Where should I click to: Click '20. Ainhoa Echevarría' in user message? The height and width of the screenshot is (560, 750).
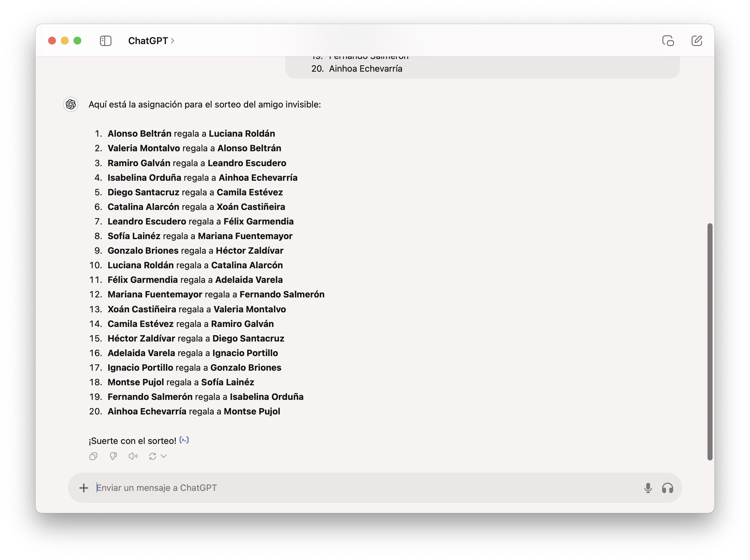click(357, 68)
